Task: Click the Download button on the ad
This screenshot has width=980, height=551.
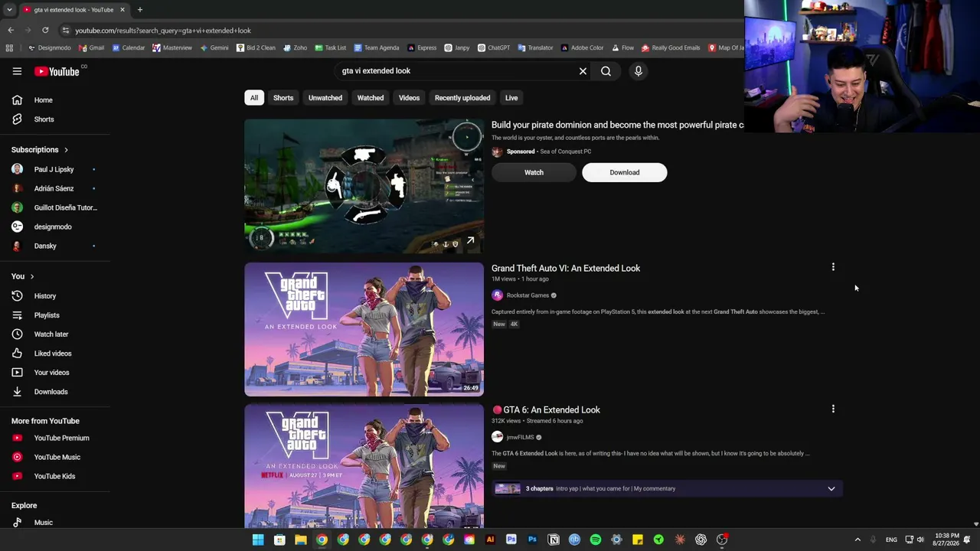Action: tap(625, 173)
